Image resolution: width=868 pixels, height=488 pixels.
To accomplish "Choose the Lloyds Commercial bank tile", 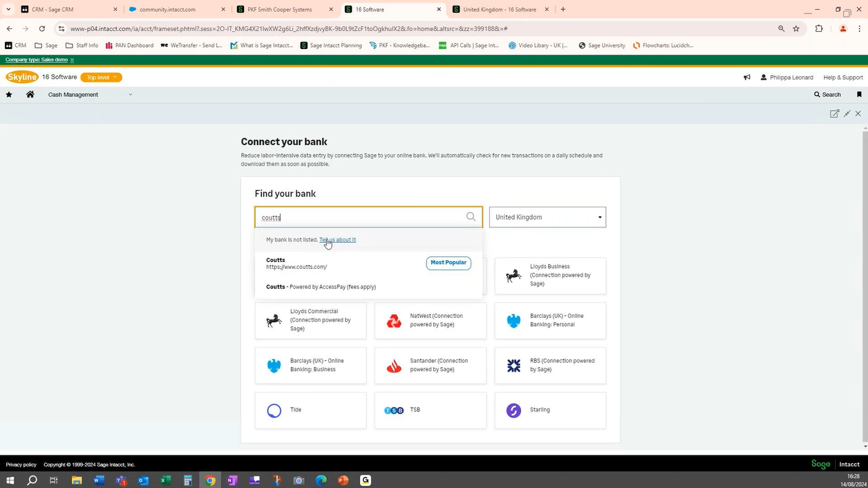I will click(x=311, y=321).
